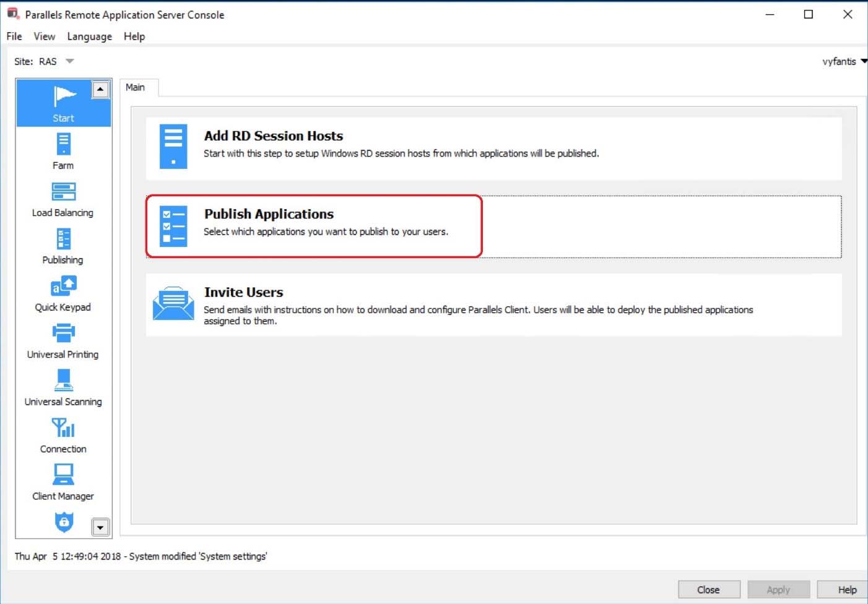Viewport: 868px width, 604px height.
Task: Click the 'Site:' label text
Action: pyautogui.click(x=24, y=61)
